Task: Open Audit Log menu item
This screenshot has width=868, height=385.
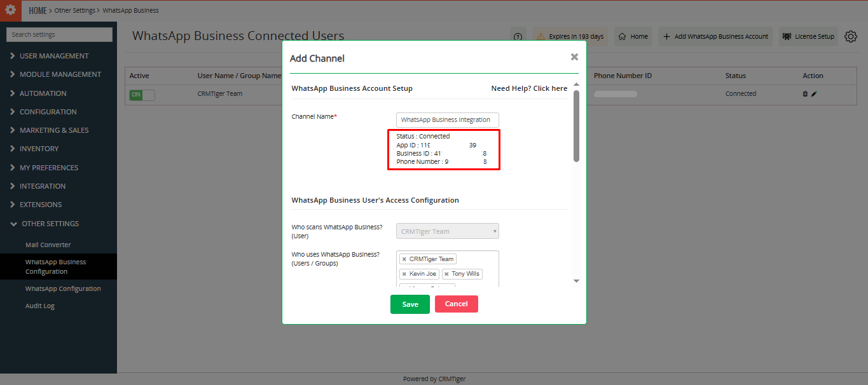Action: point(40,306)
